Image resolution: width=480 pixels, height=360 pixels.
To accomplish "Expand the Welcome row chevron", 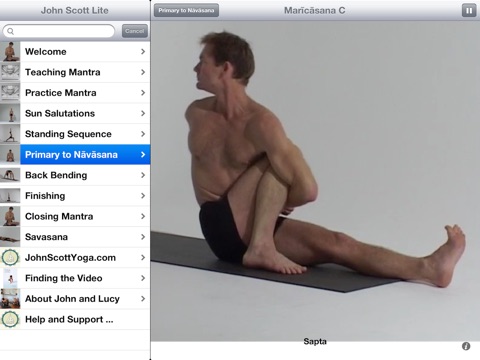I will pos(143,52).
